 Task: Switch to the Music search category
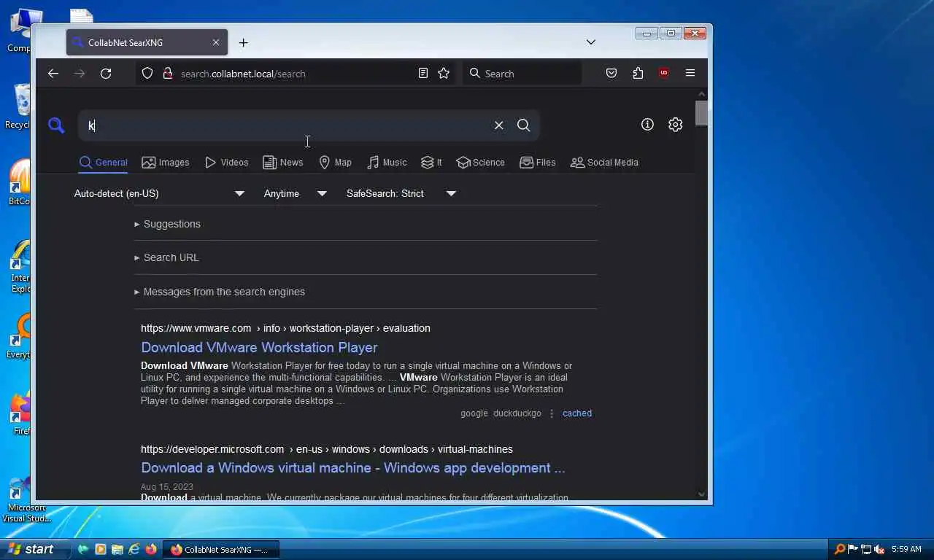387,163
